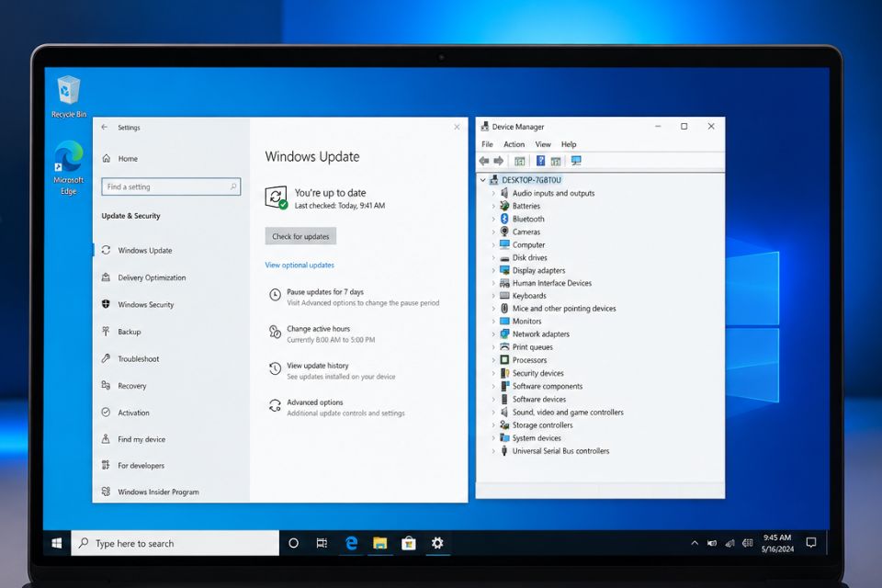Open Edge from the taskbar
The image size is (882, 588).
pos(352,543)
